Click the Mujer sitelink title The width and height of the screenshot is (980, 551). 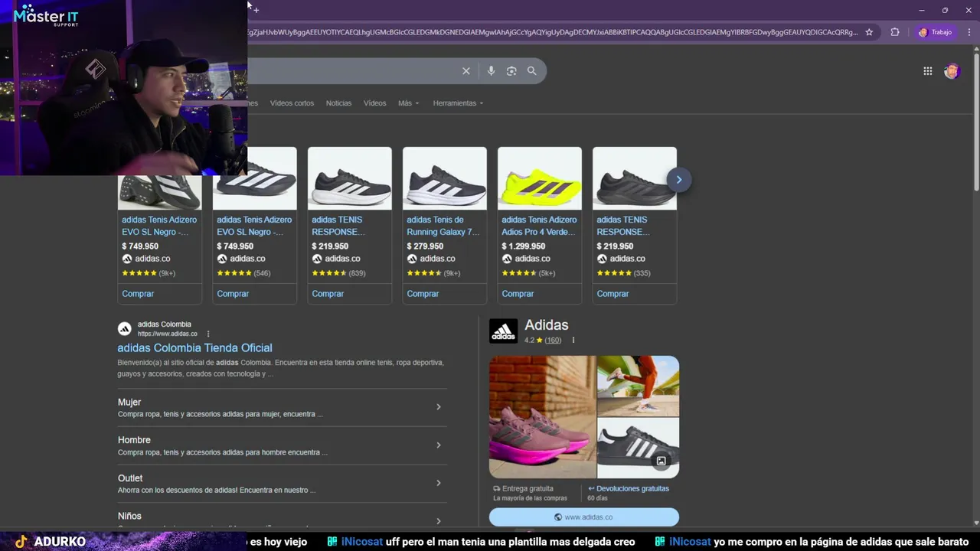[129, 403]
